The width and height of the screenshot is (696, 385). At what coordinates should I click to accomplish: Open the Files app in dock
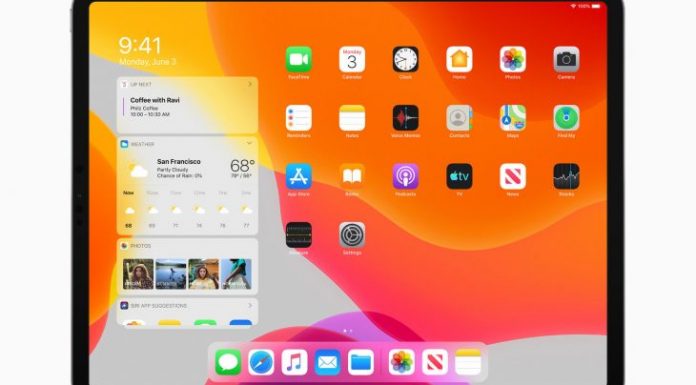click(x=361, y=362)
